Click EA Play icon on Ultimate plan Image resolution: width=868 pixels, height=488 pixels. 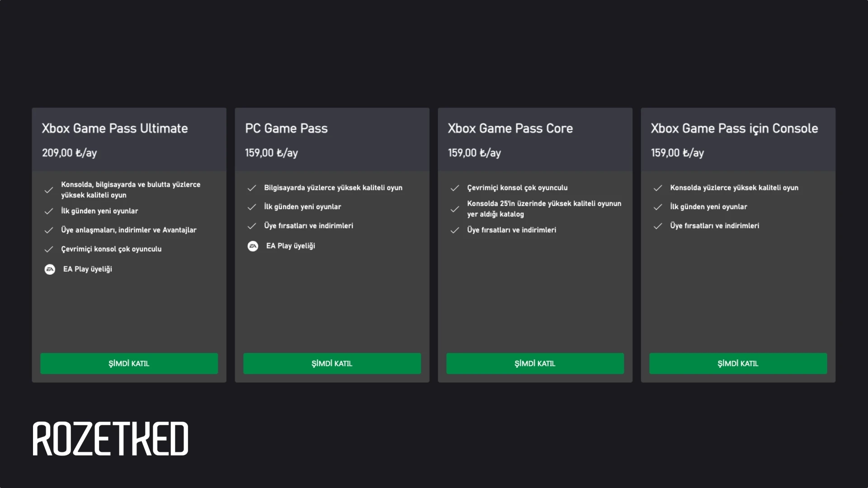click(x=49, y=269)
